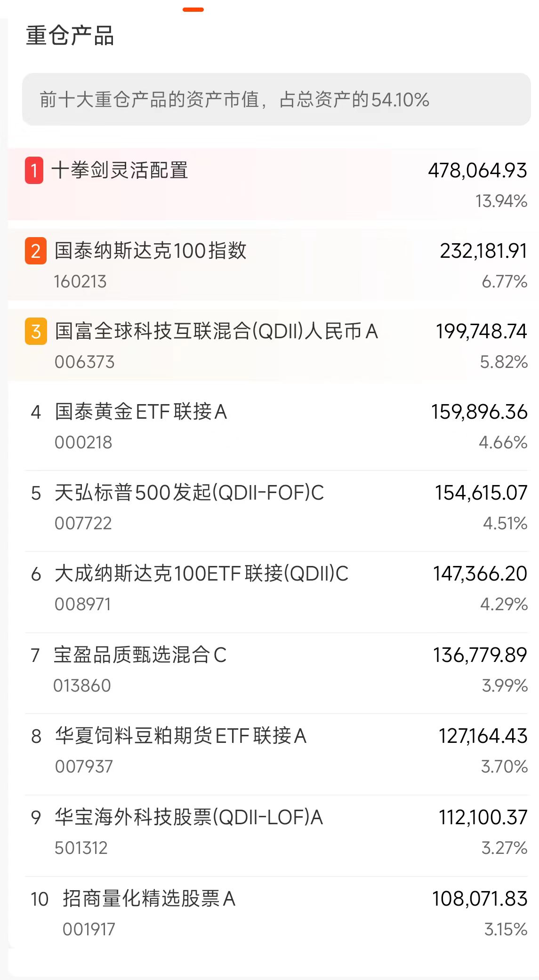539x980 pixels.
Task: Tap the 478,064.93 market value
Action: [x=477, y=170]
